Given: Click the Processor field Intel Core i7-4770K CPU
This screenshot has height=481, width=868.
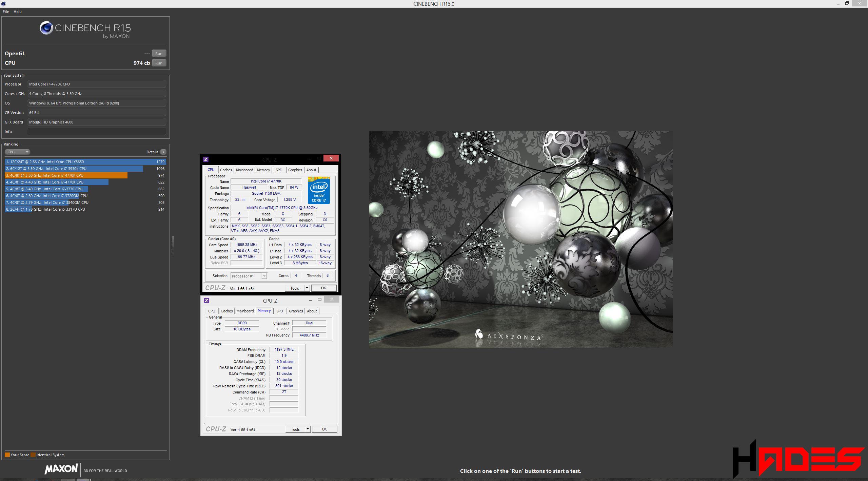Looking at the screenshot, I should [x=97, y=84].
